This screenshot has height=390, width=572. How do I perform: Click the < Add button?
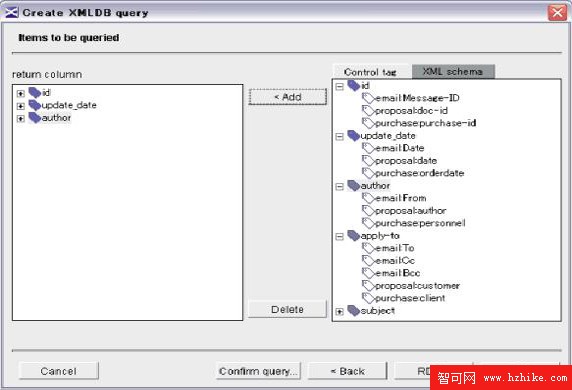coord(287,97)
